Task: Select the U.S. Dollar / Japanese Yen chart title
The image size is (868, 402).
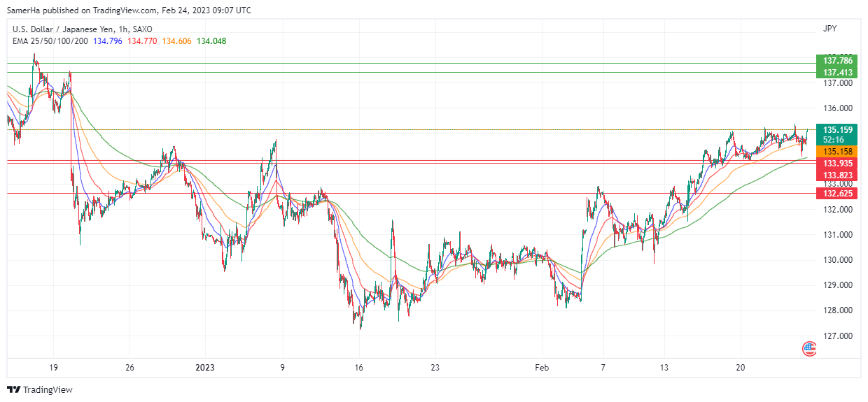Action: click(82, 29)
